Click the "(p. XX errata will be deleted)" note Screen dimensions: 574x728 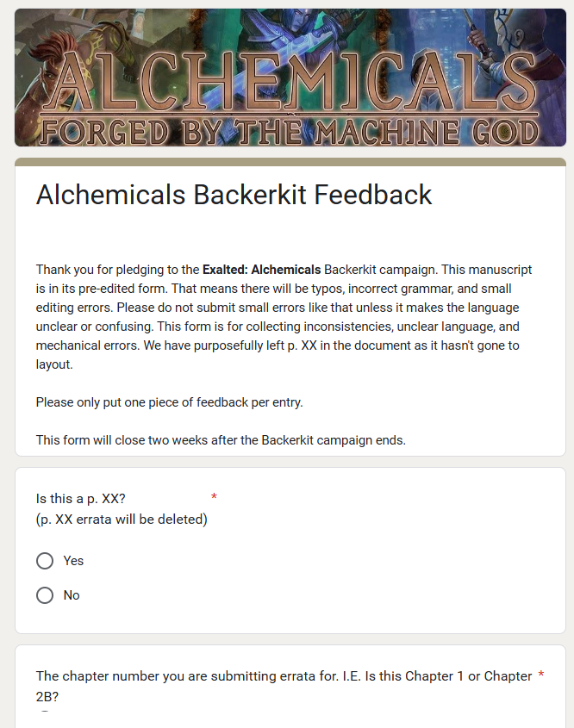tap(122, 520)
